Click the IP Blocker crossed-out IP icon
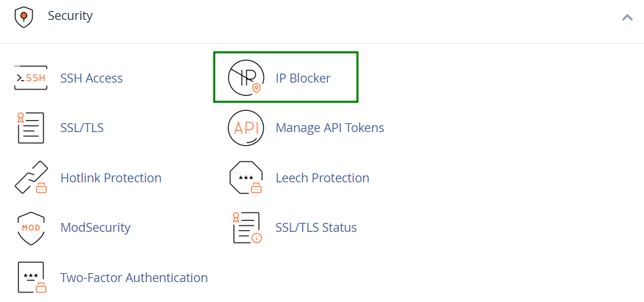This screenshot has height=302, width=644. coord(246,78)
